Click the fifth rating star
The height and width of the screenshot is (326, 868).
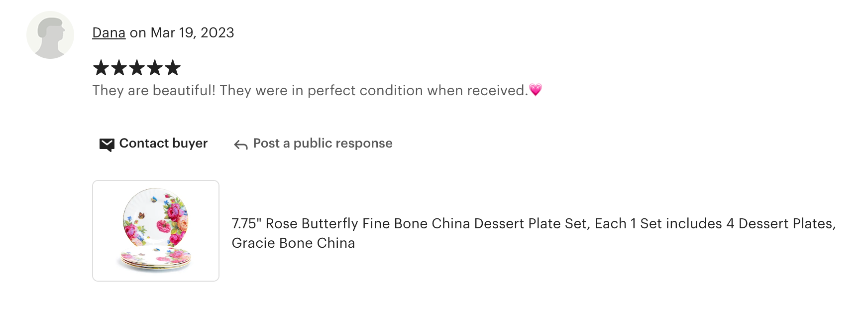pyautogui.click(x=173, y=68)
